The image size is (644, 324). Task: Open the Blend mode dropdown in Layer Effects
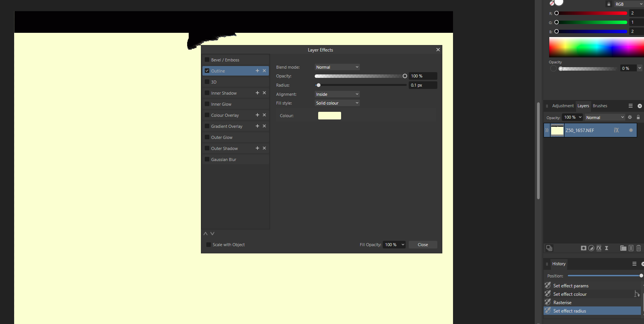pos(337,67)
